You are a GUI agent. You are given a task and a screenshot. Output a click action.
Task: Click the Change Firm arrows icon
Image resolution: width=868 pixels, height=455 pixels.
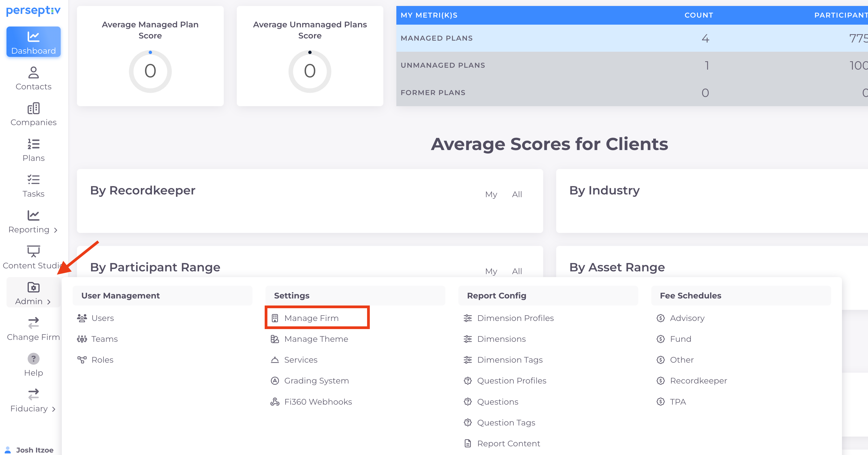click(33, 323)
